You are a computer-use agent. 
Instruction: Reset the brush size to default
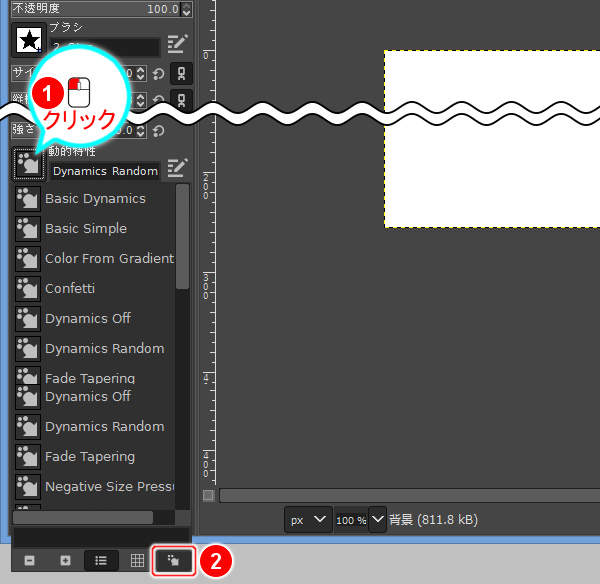(x=159, y=74)
